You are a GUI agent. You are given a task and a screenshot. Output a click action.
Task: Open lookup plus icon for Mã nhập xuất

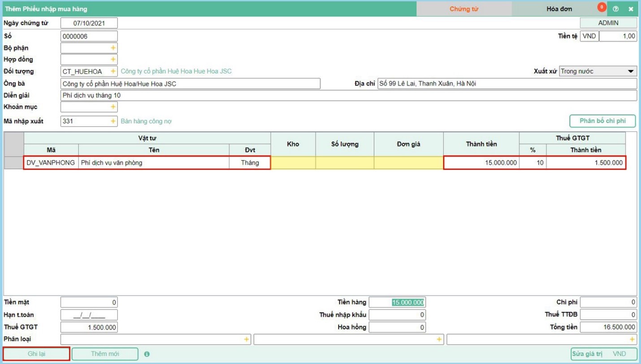point(113,121)
